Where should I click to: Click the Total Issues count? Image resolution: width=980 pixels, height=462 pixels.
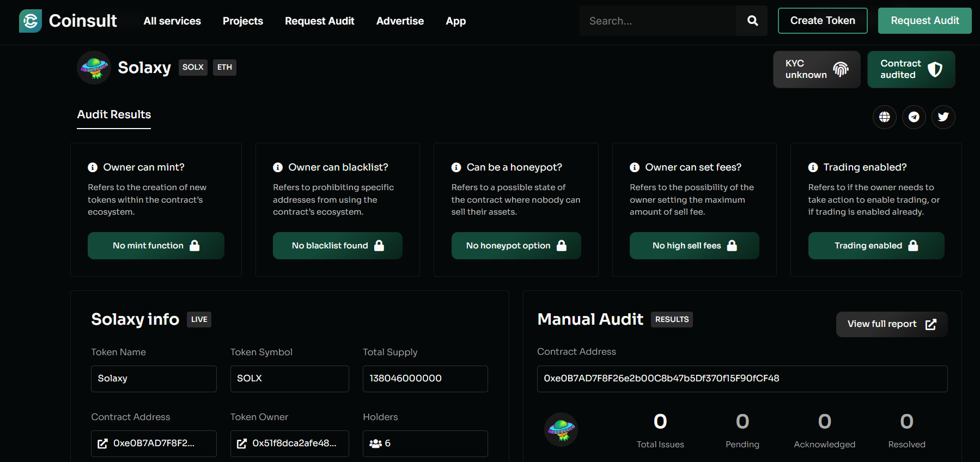pos(660,421)
